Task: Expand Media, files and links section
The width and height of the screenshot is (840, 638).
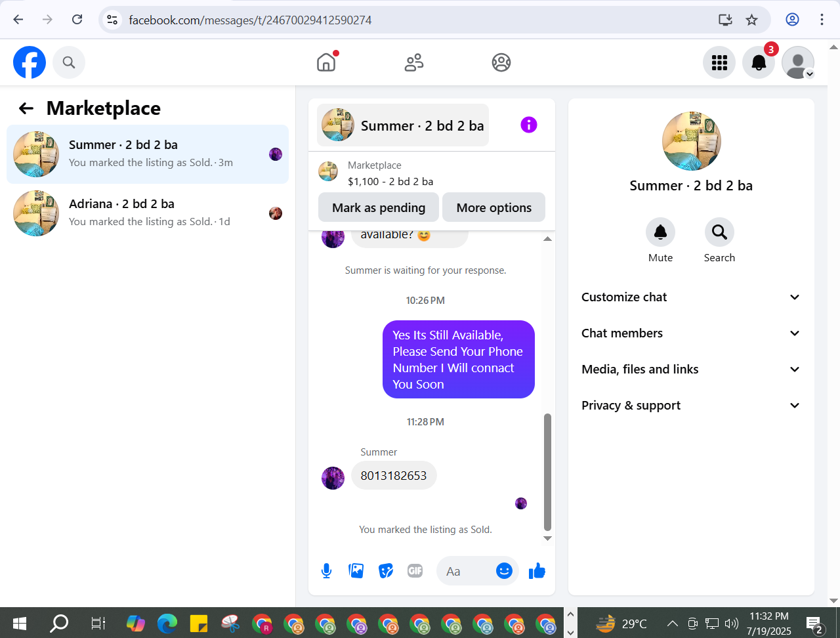Action: (691, 370)
